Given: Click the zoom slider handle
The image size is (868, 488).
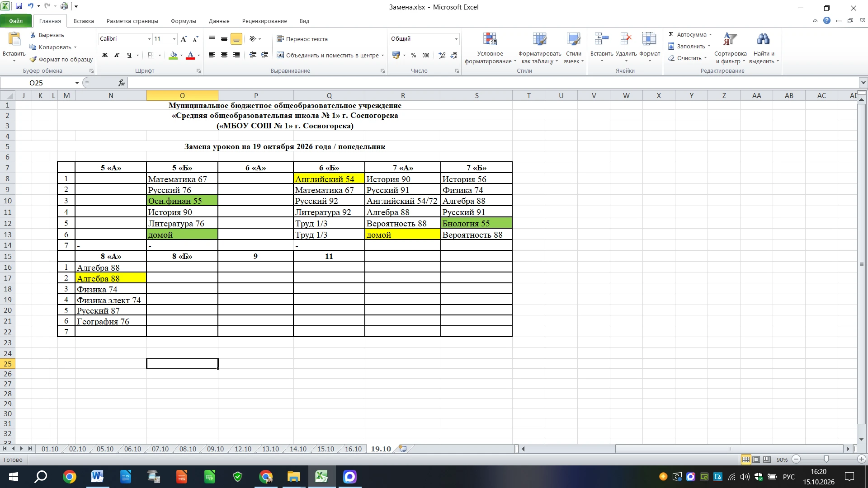Looking at the screenshot, I should (x=826, y=459).
